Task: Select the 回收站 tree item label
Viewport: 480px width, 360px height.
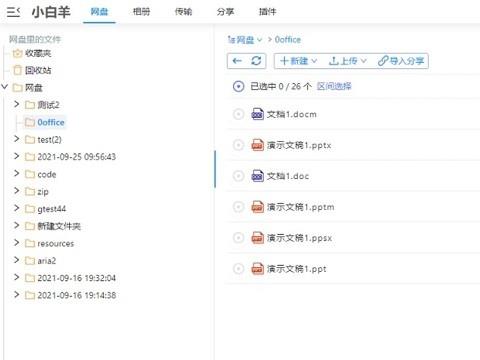Action: (38, 70)
